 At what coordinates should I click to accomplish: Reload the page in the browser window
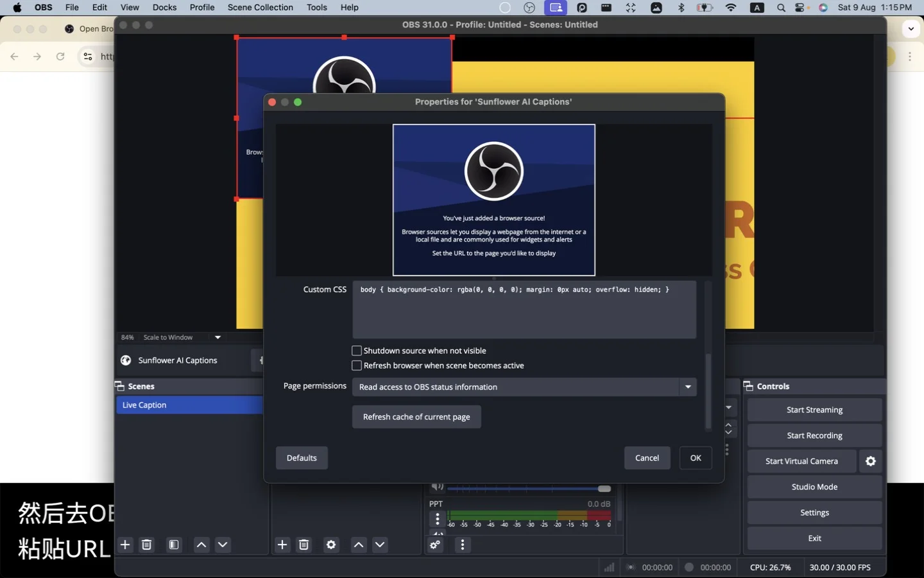60,57
